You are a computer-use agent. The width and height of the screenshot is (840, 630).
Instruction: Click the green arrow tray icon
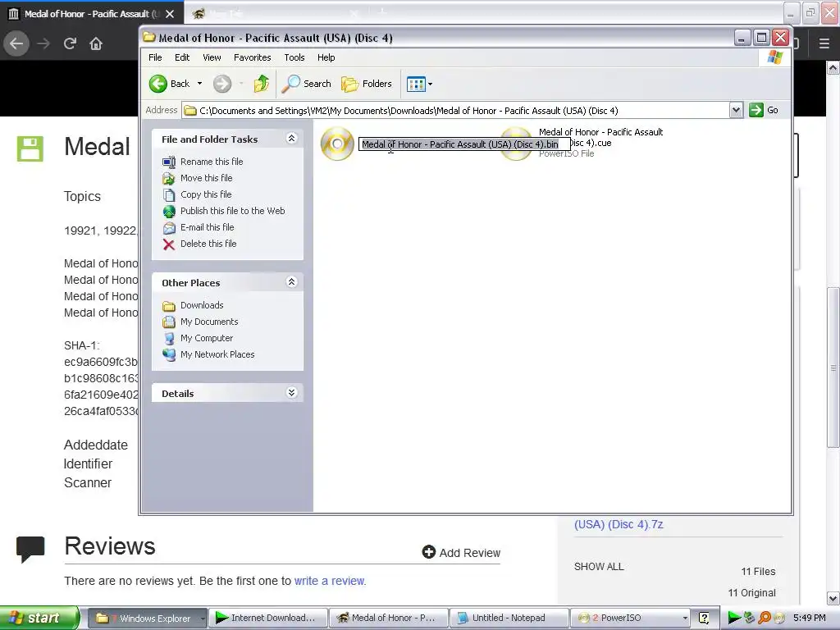click(x=734, y=618)
